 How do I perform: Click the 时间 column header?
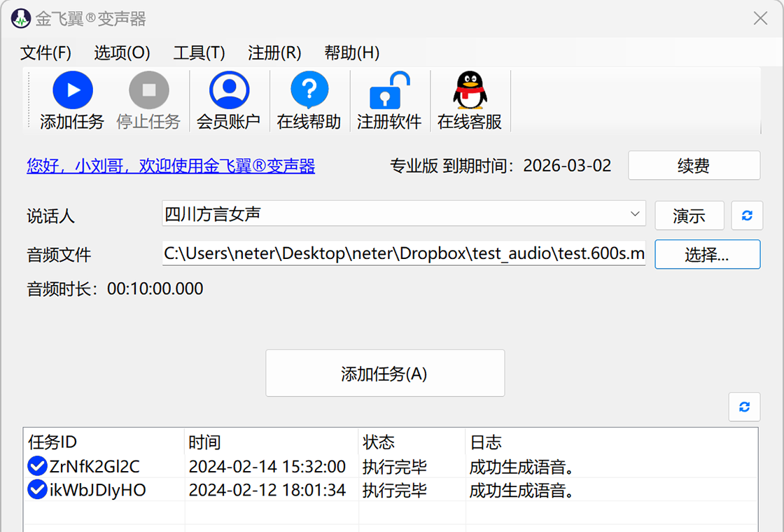[x=272, y=442]
